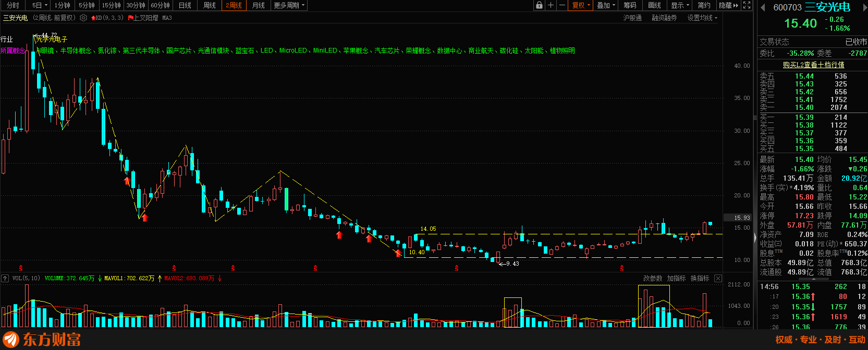Screen dimensions: 868x350
Task: Click 融资融券 label
Action: [664, 18]
